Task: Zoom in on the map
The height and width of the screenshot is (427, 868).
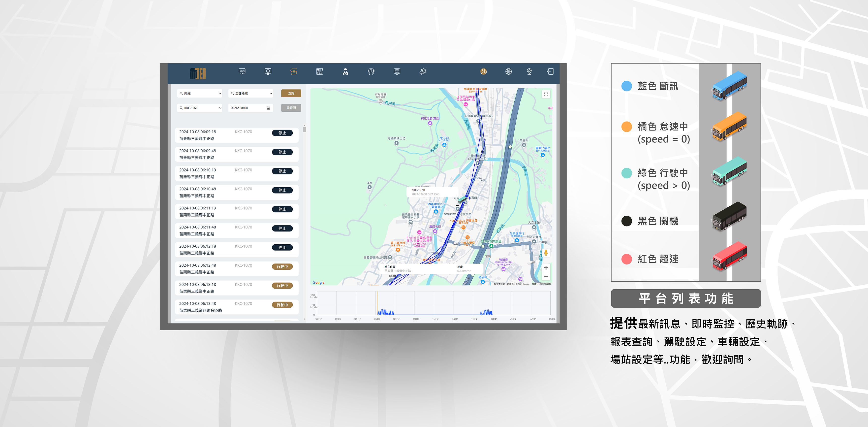Action: point(546,268)
